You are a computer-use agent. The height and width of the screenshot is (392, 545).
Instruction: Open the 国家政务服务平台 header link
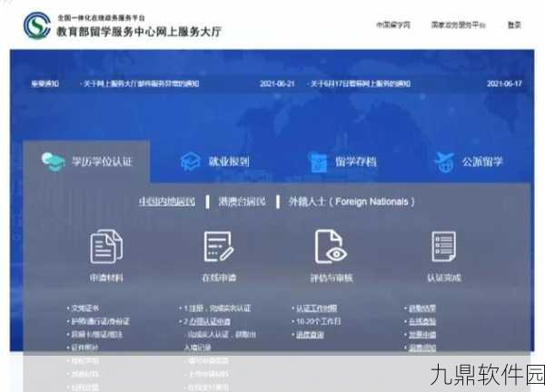458,25
